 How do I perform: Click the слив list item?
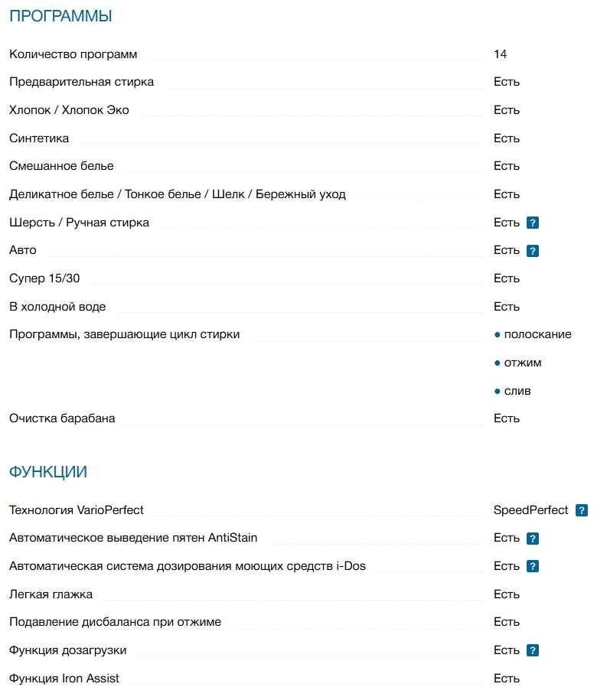[517, 391]
